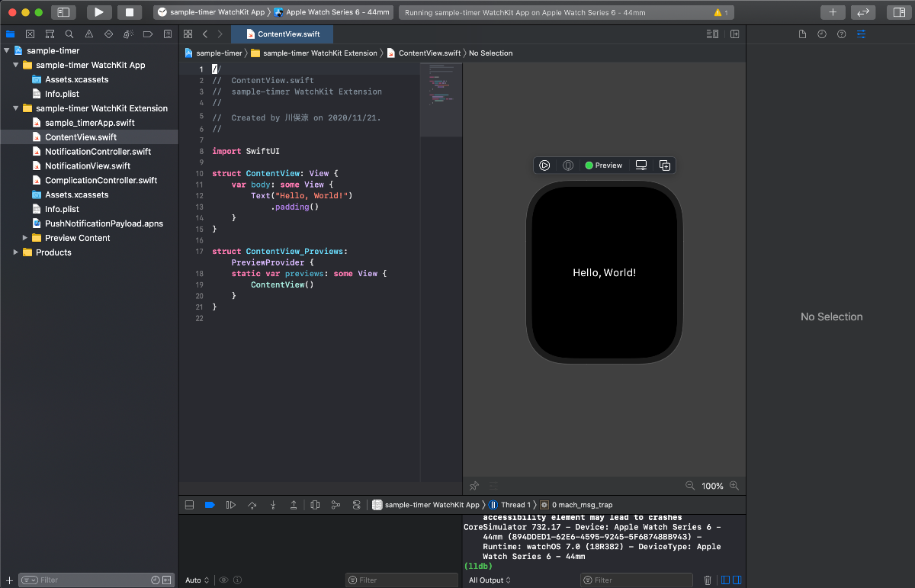Choose the Apple Watch Series 6 destination
The height and width of the screenshot is (588, 915).
332,12
